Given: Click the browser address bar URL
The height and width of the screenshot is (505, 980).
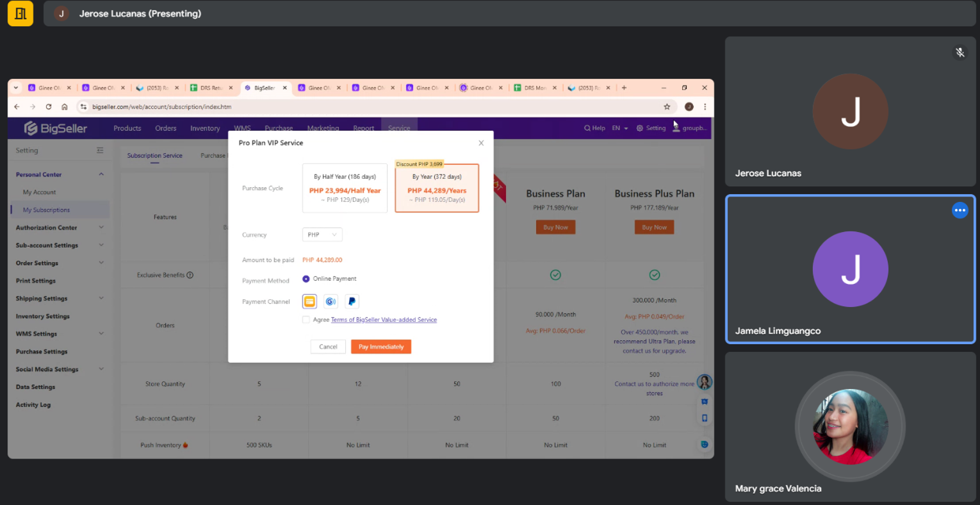Looking at the screenshot, I should click(161, 107).
